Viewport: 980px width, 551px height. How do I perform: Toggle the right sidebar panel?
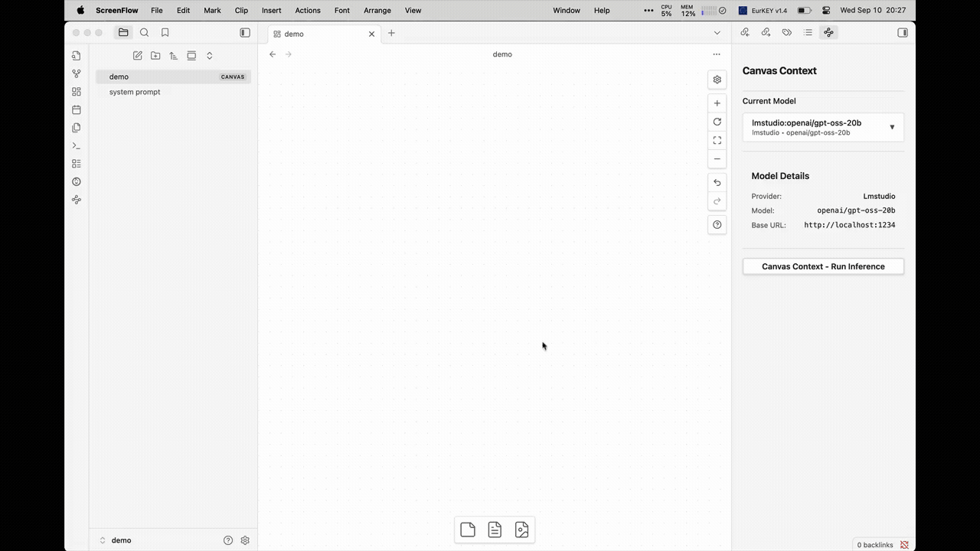point(902,32)
